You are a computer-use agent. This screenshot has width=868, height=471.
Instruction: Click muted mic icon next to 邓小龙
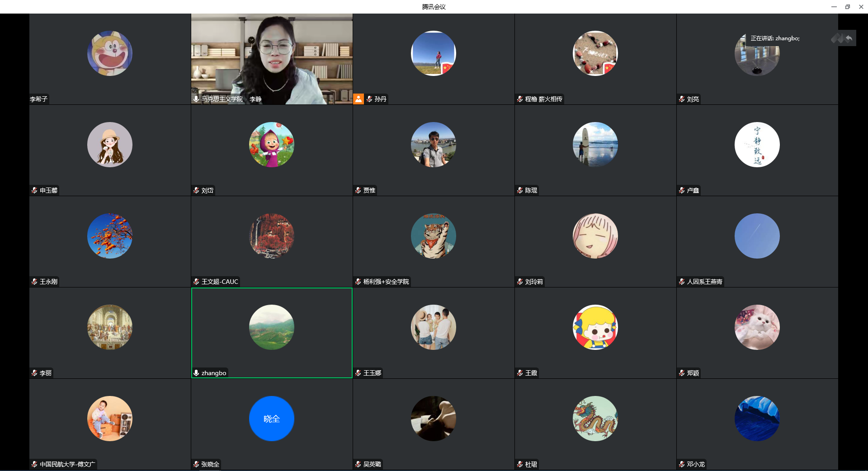(x=682, y=464)
